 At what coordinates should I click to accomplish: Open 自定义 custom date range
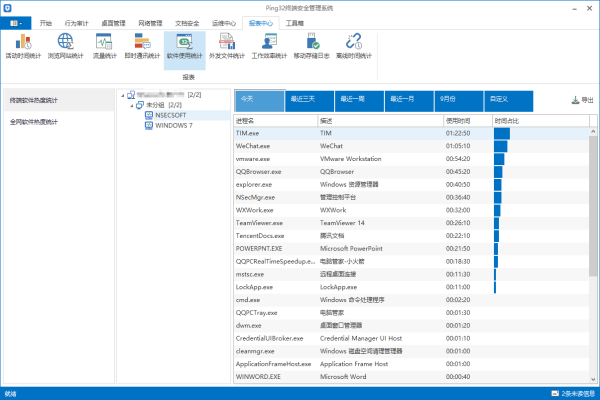(509, 101)
